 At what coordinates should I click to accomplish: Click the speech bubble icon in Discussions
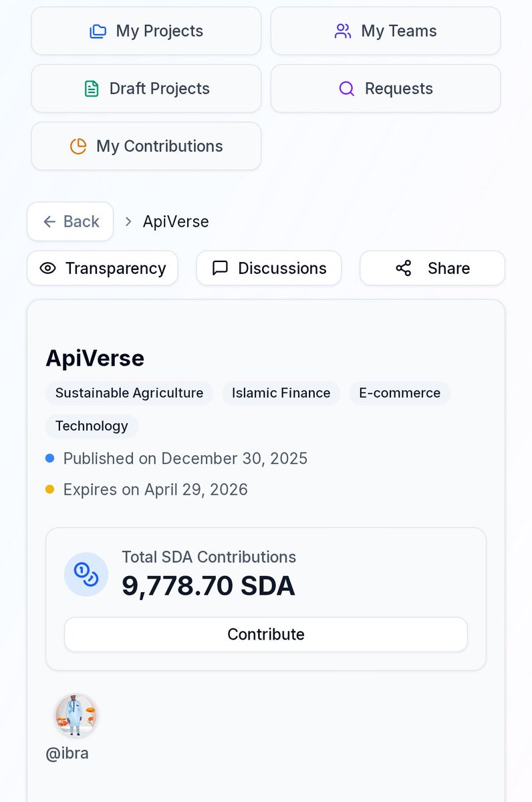220,268
